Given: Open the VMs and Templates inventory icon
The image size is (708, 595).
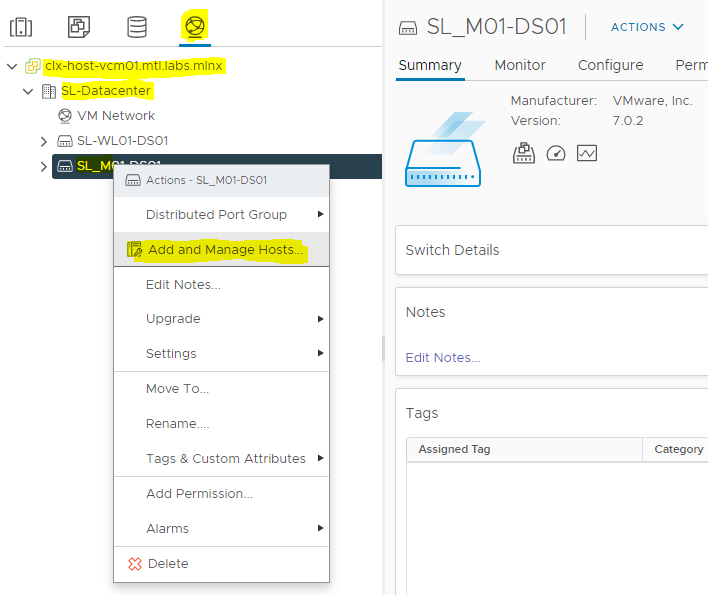Looking at the screenshot, I should (79, 27).
